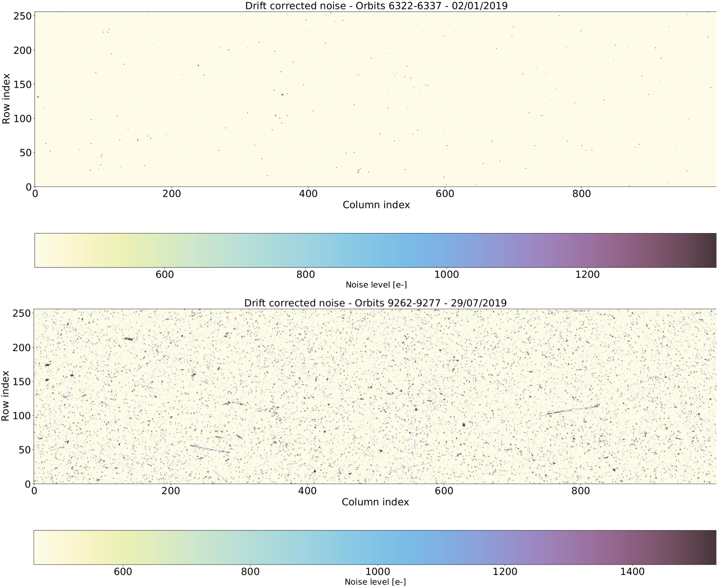
Task: Click the 1200 tick on the 02/01/2019 colorbar
Action: click(587, 275)
